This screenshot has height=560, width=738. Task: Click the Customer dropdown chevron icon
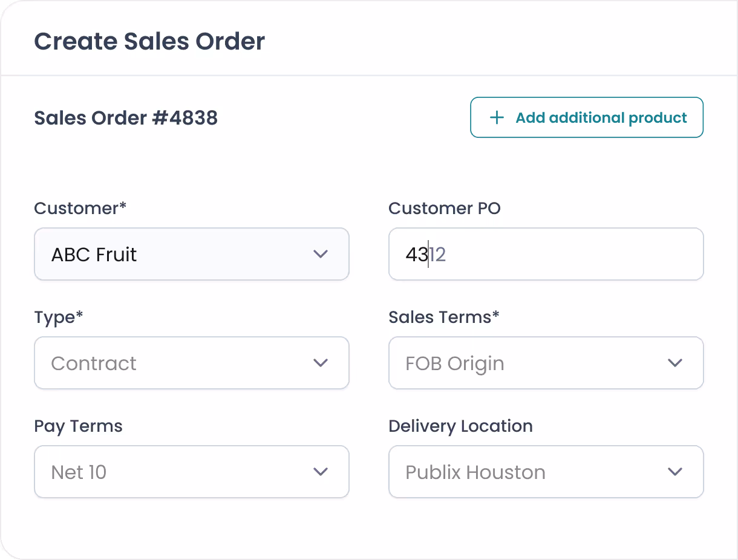(321, 254)
